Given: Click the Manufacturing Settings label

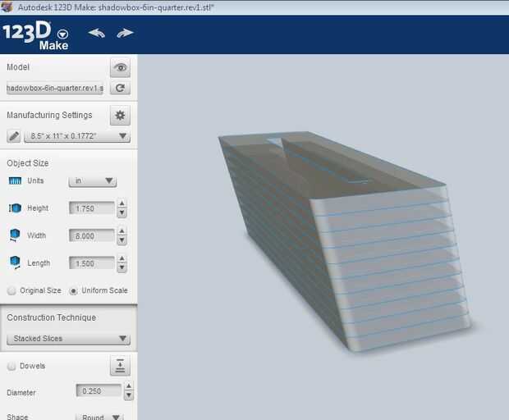Looking at the screenshot, I should [x=49, y=115].
